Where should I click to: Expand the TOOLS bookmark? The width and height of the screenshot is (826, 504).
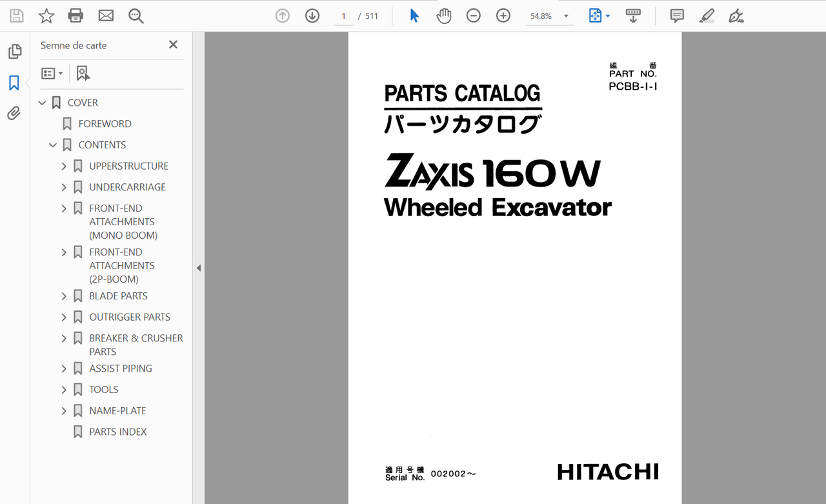(x=64, y=390)
